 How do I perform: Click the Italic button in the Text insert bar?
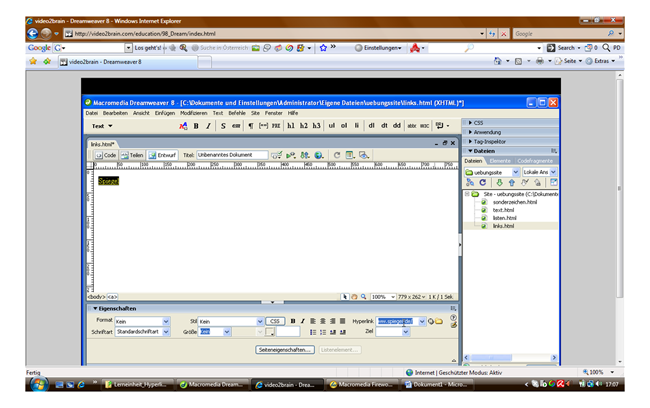(208, 126)
